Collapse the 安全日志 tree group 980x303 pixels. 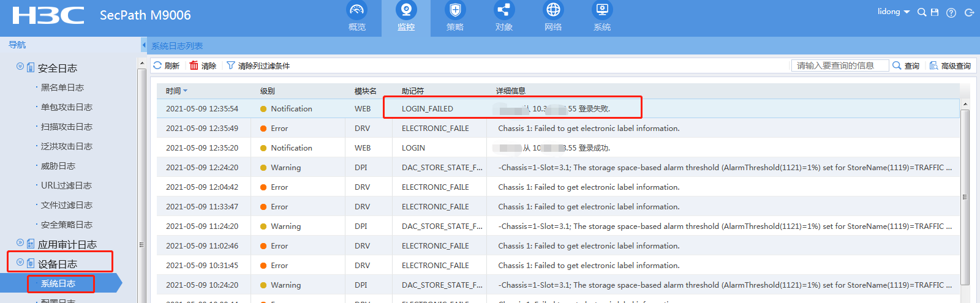click(x=20, y=67)
